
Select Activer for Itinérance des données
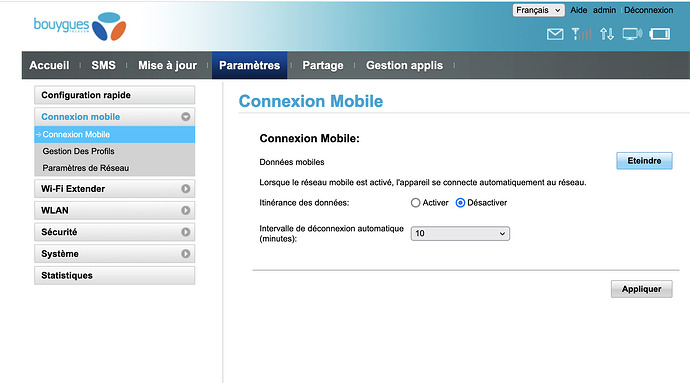click(x=415, y=203)
